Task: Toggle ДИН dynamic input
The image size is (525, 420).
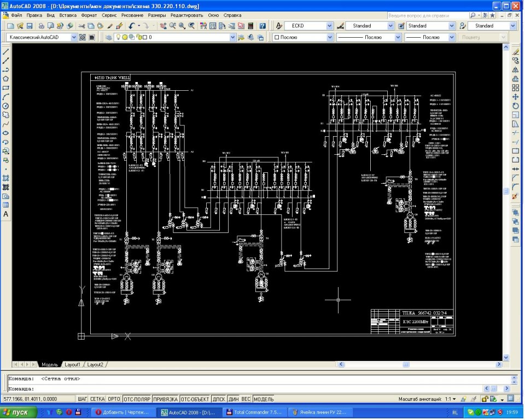Action: click(x=234, y=399)
